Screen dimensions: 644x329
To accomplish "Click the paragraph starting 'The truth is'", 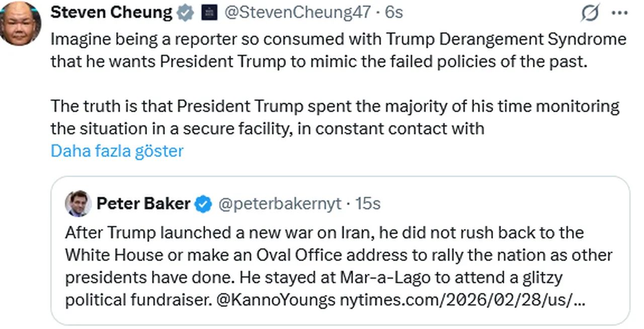I will [x=335, y=117].
